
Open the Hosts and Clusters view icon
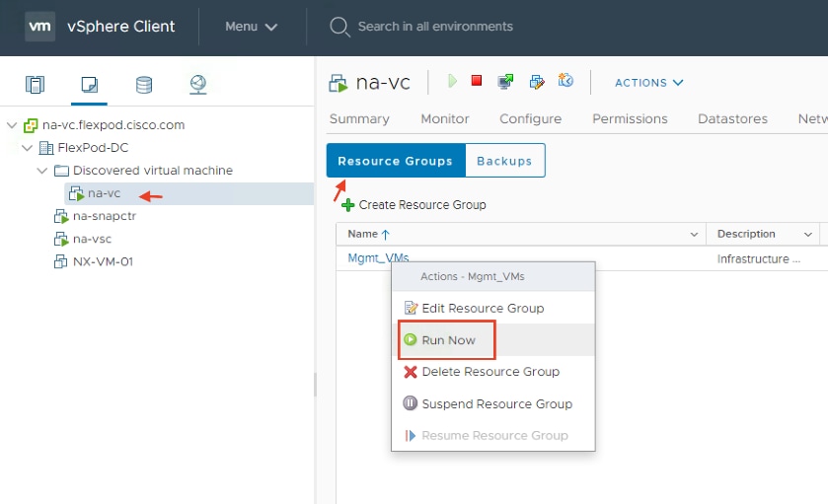[x=35, y=85]
